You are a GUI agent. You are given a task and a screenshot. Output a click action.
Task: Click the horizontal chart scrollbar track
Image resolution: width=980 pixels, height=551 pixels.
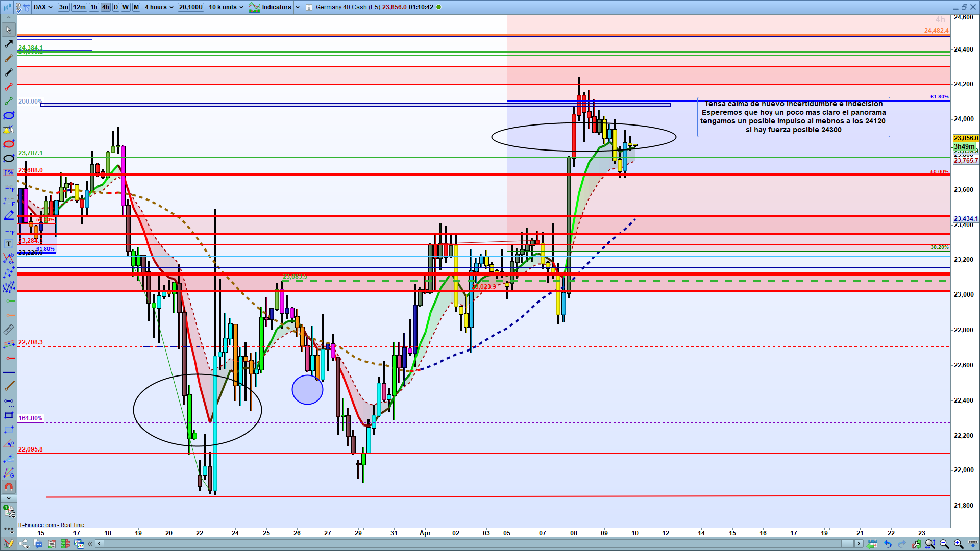click(459, 544)
